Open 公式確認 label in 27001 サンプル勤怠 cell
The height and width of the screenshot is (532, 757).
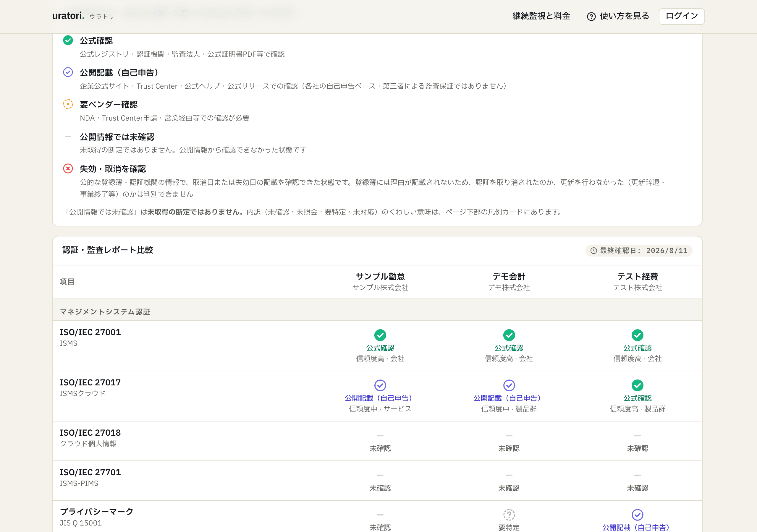pyautogui.click(x=380, y=348)
